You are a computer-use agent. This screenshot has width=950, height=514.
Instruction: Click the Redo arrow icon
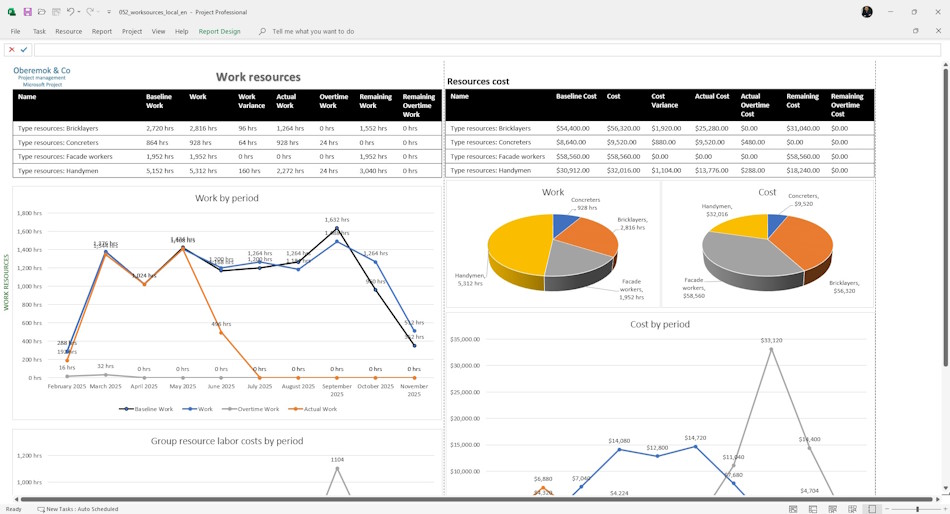90,12
